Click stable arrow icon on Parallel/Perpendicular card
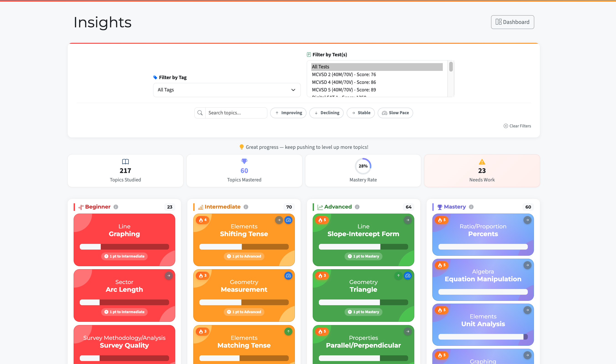This screenshot has width=616, height=364. [408, 331]
